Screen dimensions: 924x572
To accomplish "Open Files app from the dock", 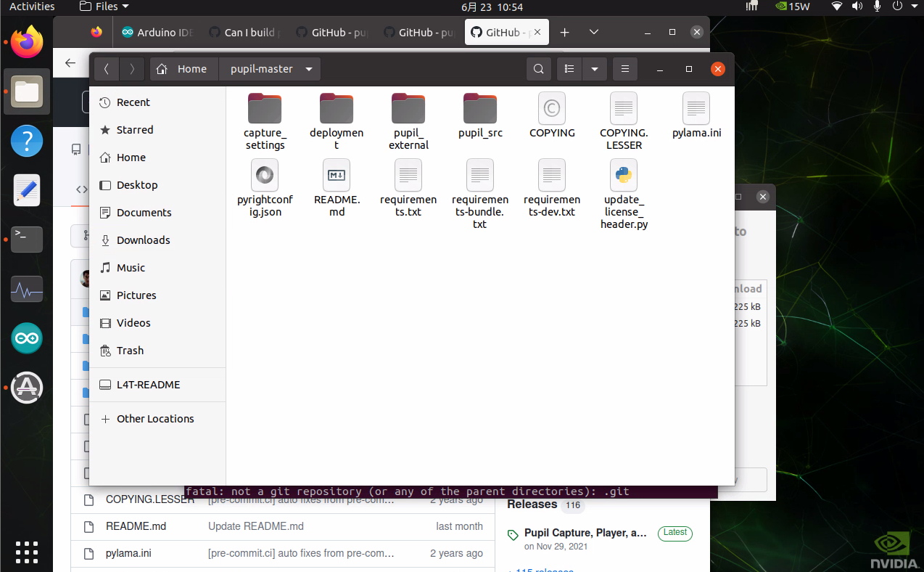I will point(27,91).
